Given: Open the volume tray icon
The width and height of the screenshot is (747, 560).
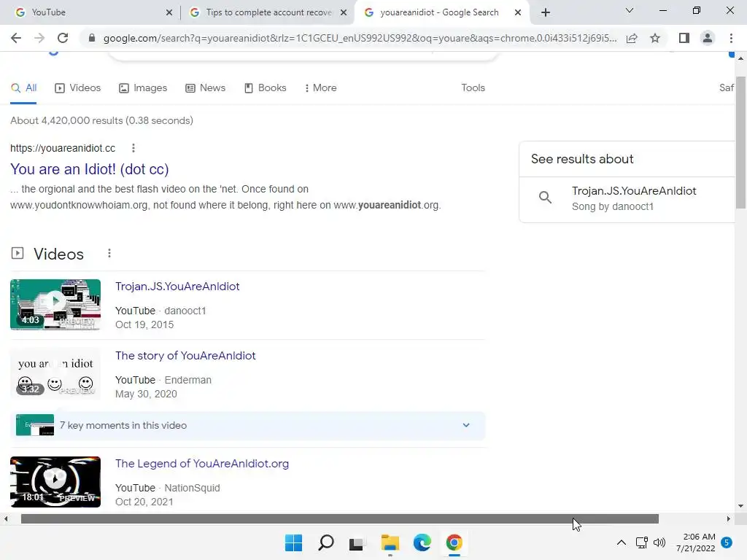Looking at the screenshot, I should [659, 542].
